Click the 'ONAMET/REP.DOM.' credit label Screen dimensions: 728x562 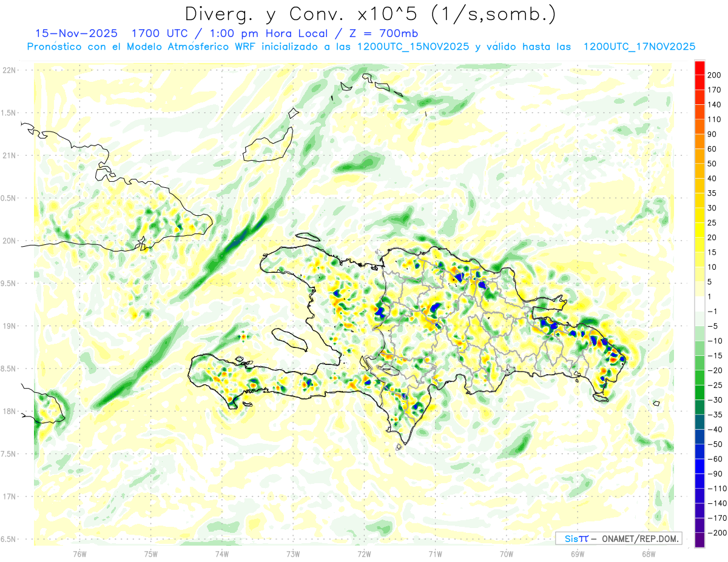click(x=641, y=538)
